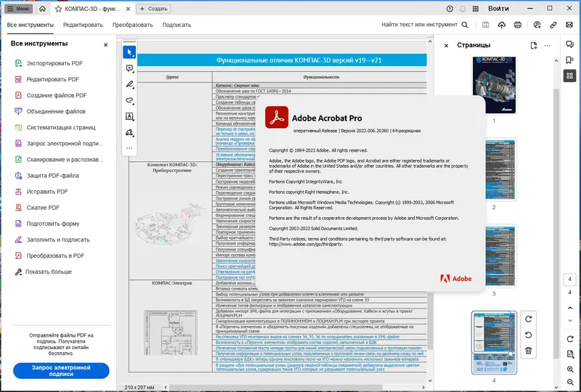
Task: Open Преобразовать в PDF tool
Action: pyautogui.click(x=49, y=256)
